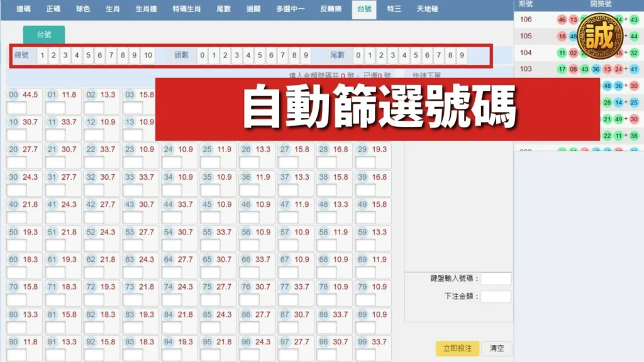Select number ball 01
This screenshot has height=362, width=644.
click(52, 95)
